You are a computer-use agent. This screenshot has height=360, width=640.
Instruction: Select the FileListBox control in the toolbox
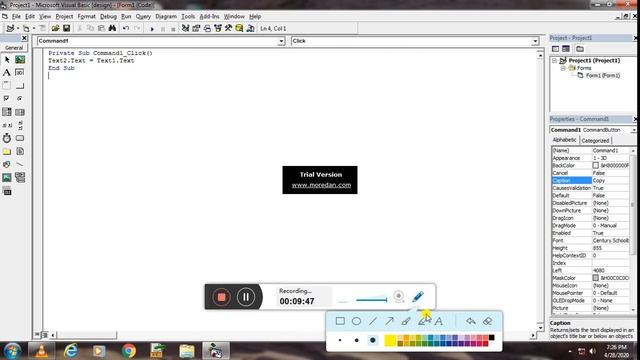[20, 151]
